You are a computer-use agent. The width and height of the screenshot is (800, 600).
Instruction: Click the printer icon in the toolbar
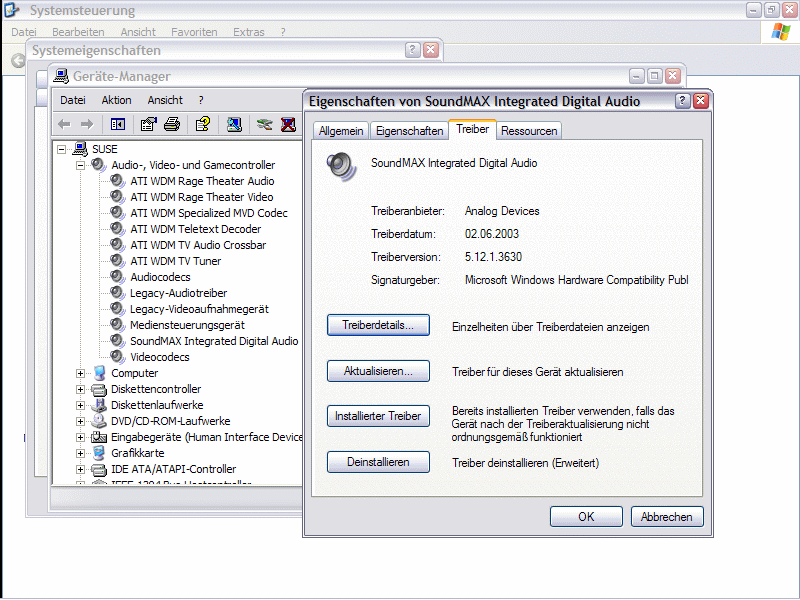click(172, 124)
